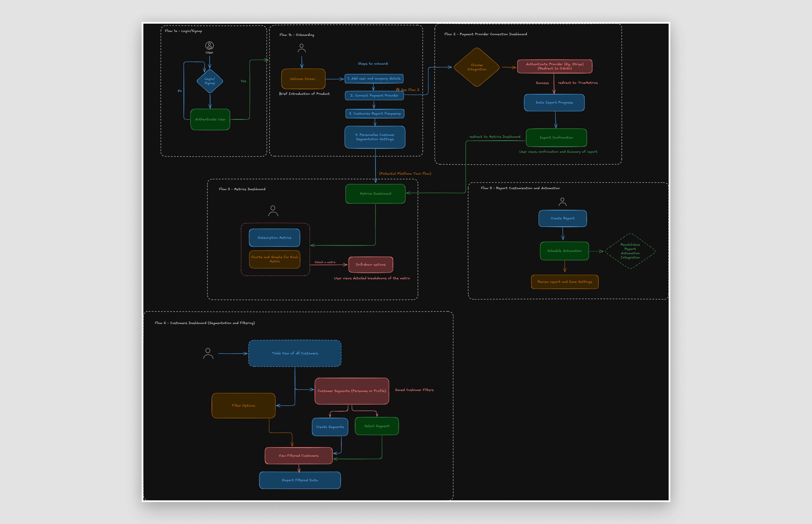Click the Metrics Dashboard node
This screenshot has height=524, width=812.
click(375, 194)
